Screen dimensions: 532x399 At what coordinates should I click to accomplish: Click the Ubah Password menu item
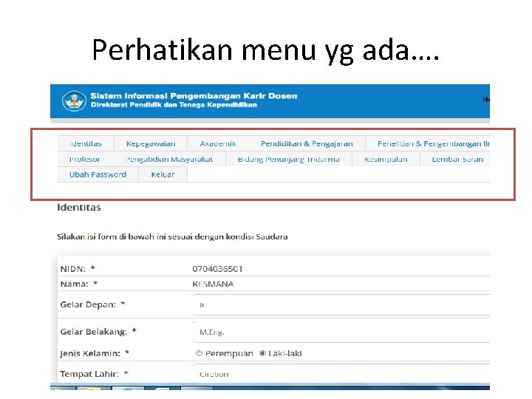point(98,174)
